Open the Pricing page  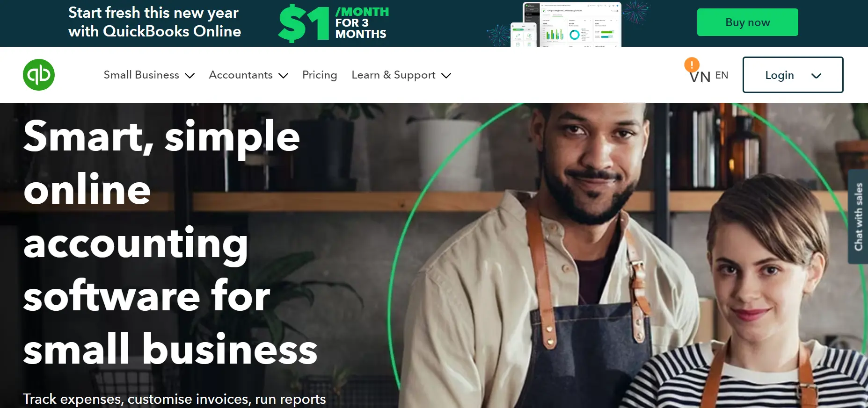[x=320, y=75]
